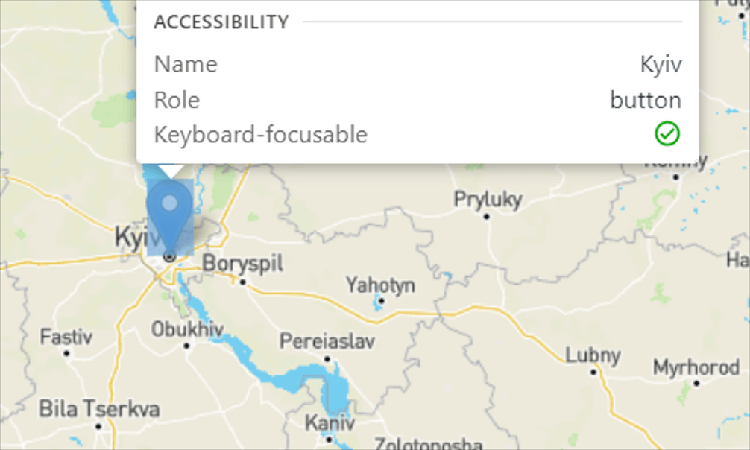This screenshot has width=750, height=450.
Task: Click the Role value 'button' text
Action: coord(646,100)
